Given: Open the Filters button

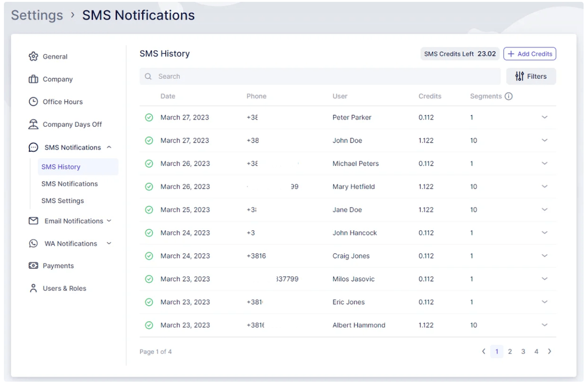Looking at the screenshot, I should click(531, 76).
